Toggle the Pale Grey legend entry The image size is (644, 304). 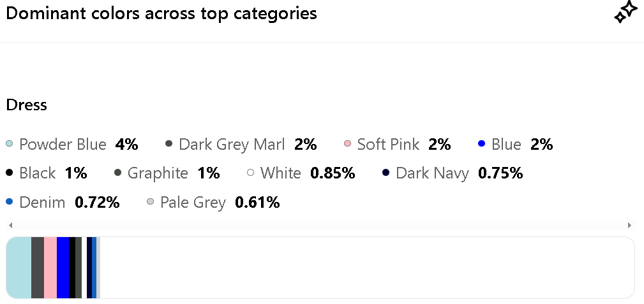[192, 203]
